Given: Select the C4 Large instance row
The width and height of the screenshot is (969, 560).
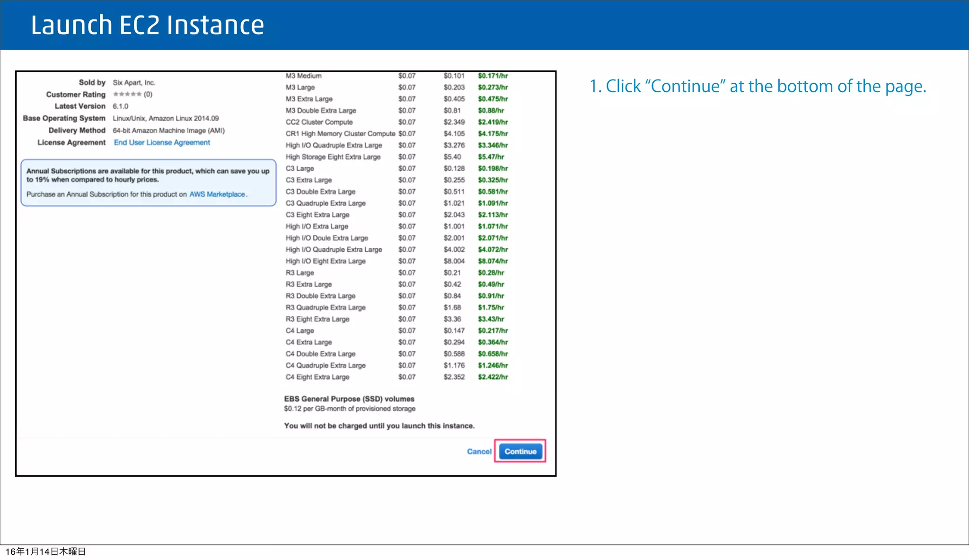Looking at the screenshot, I should [x=396, y=331].
